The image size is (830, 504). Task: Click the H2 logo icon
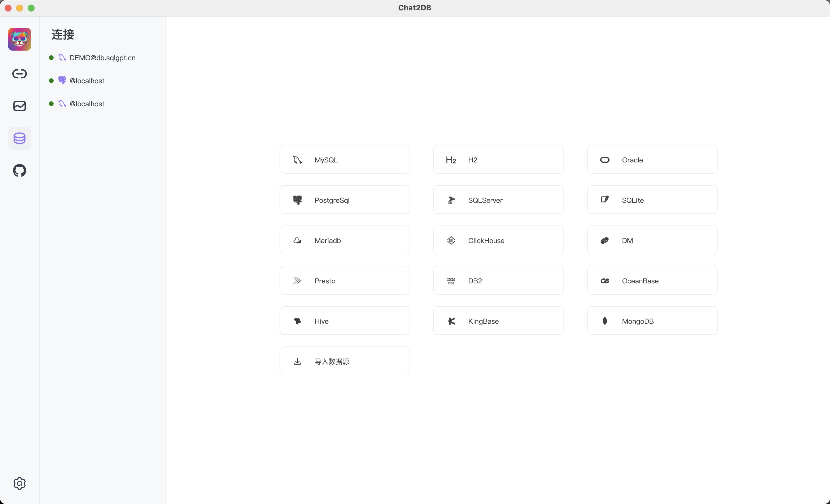click(x=451, y=160)
